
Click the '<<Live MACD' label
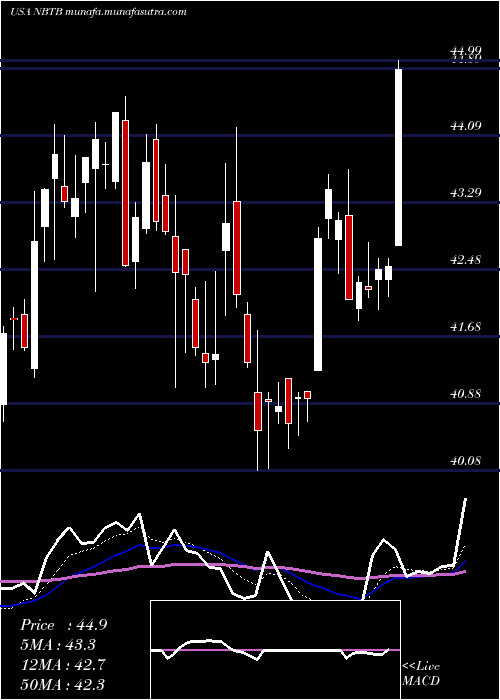(x=421, y=674)
